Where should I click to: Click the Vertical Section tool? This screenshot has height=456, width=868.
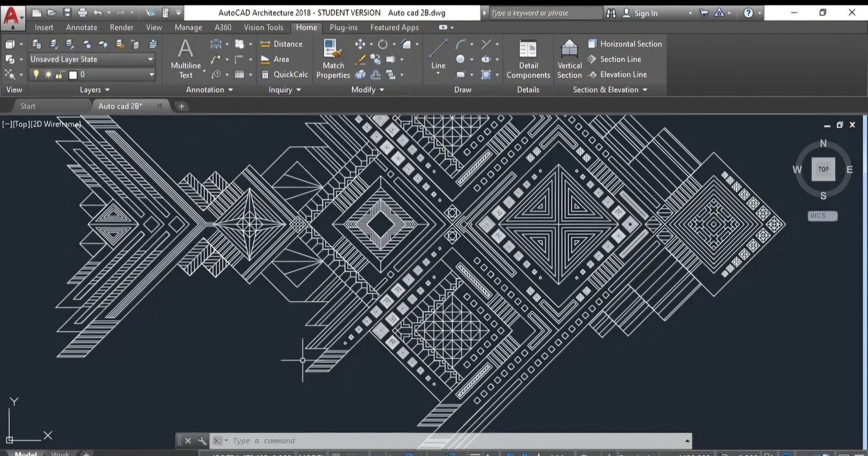pos(569,59)
